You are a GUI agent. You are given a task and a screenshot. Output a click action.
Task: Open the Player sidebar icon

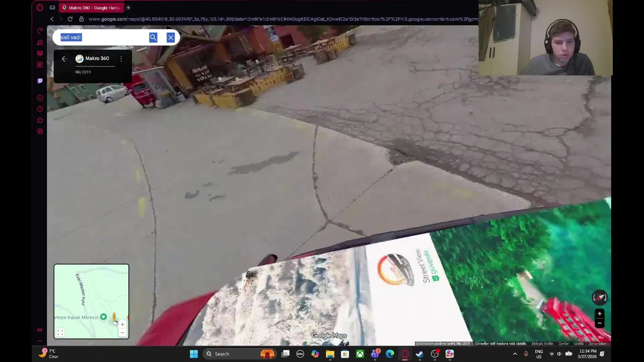40,98
